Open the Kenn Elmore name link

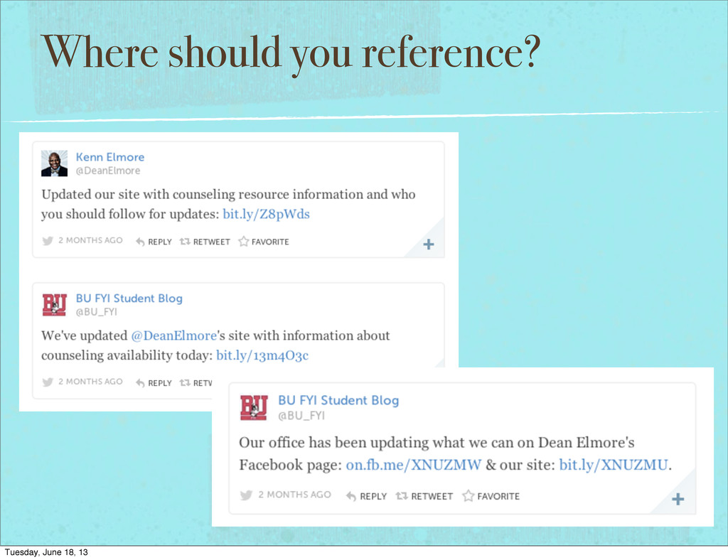coord(110,157)
